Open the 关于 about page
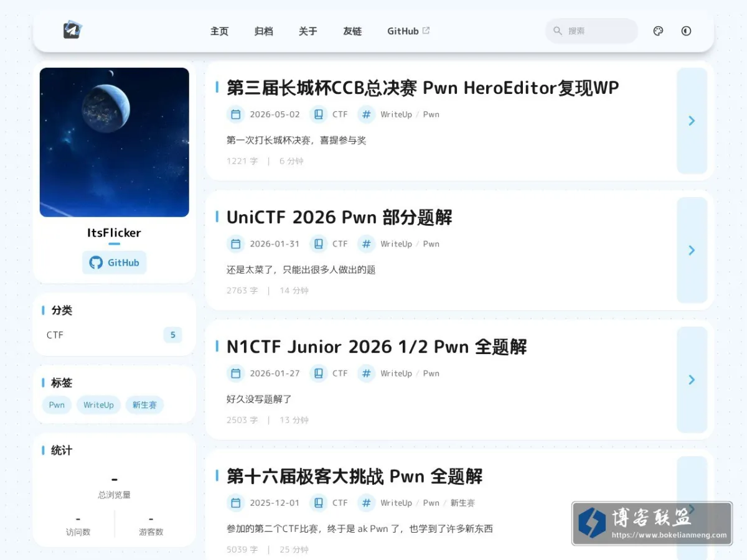 [x=308, y=31]
